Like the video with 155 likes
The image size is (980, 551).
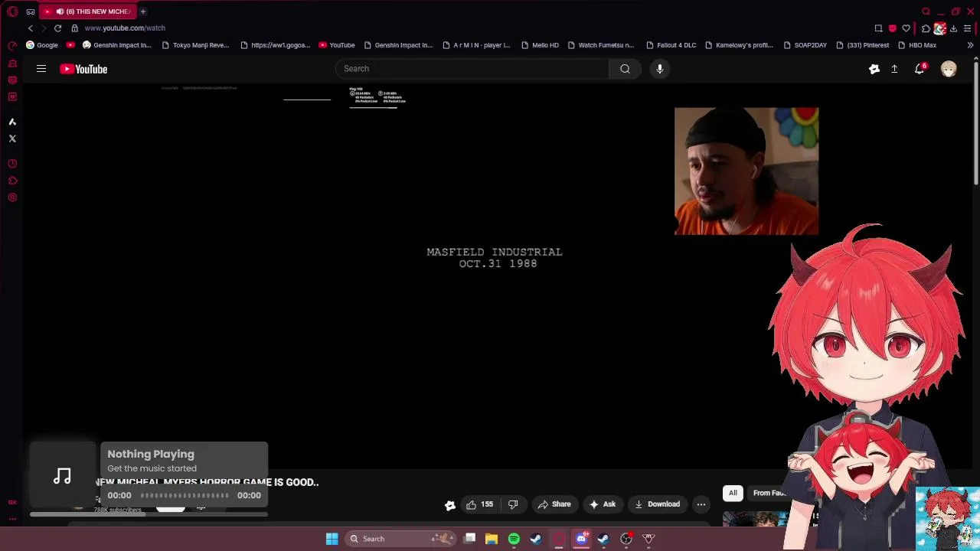tap(479, 504)
